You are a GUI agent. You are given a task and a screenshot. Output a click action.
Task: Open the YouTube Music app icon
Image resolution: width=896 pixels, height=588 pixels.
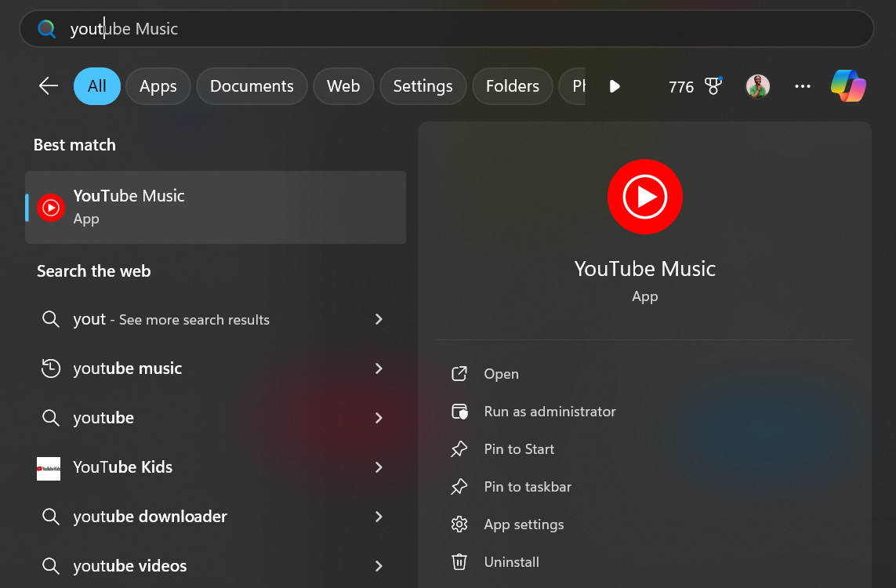51,207
